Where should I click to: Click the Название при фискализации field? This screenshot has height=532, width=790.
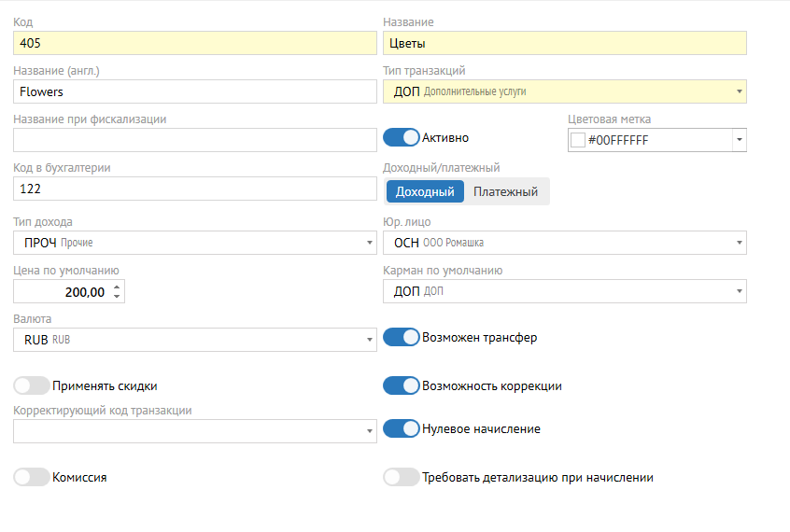point(194,140)
